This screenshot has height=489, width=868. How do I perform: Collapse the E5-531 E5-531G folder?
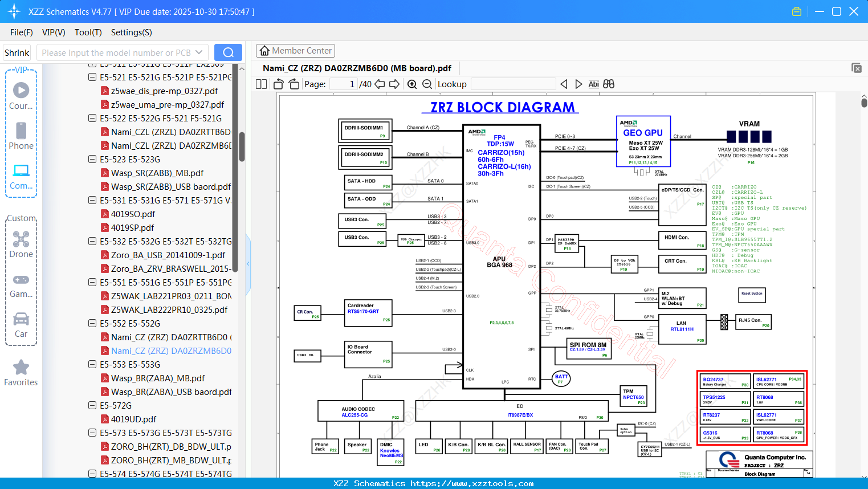click(x=92, y=200)
